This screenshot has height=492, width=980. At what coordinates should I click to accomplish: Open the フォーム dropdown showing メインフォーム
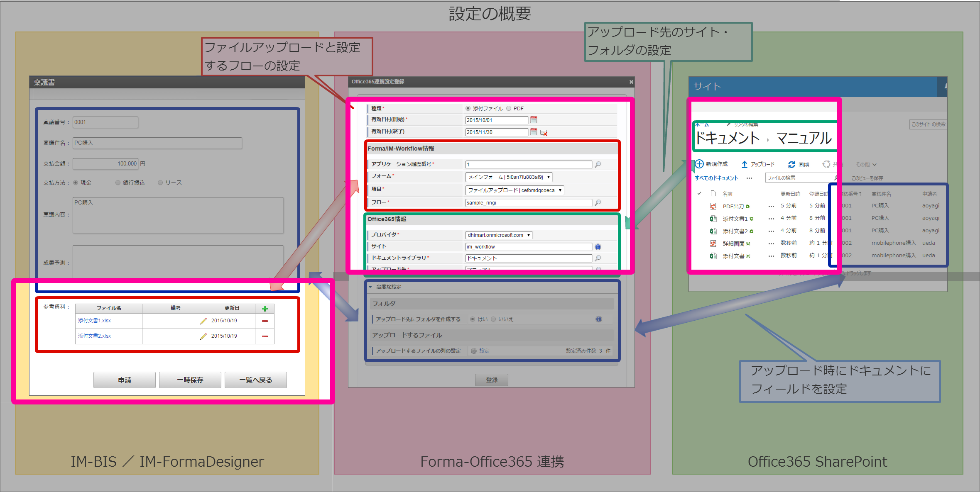pos(508,177)
